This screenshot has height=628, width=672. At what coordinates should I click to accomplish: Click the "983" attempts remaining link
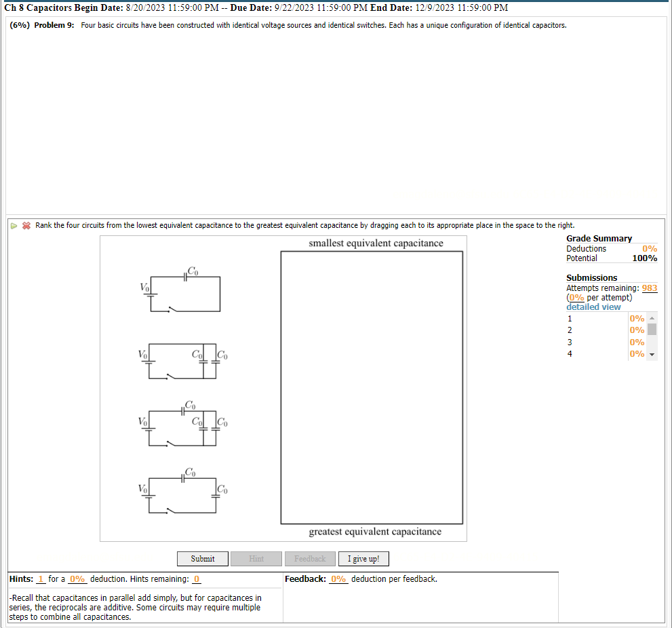(649, 288)
